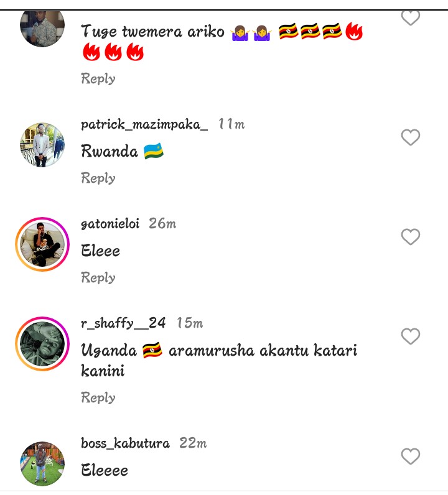448x495 pixels.
Task: View r_shaffy__24's story avatar
Action: point(42,344)
